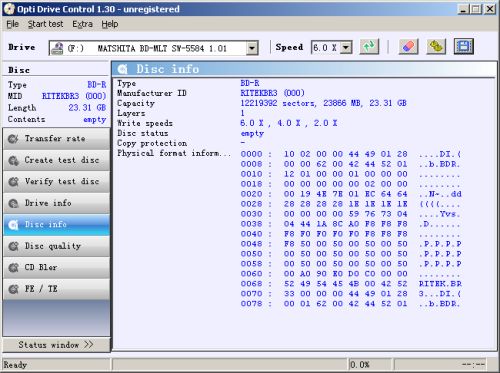The height and width of the screenshot is (373, 500).
Task: Click the Disc info panel header icon
Action: click(x=122, y=69)
